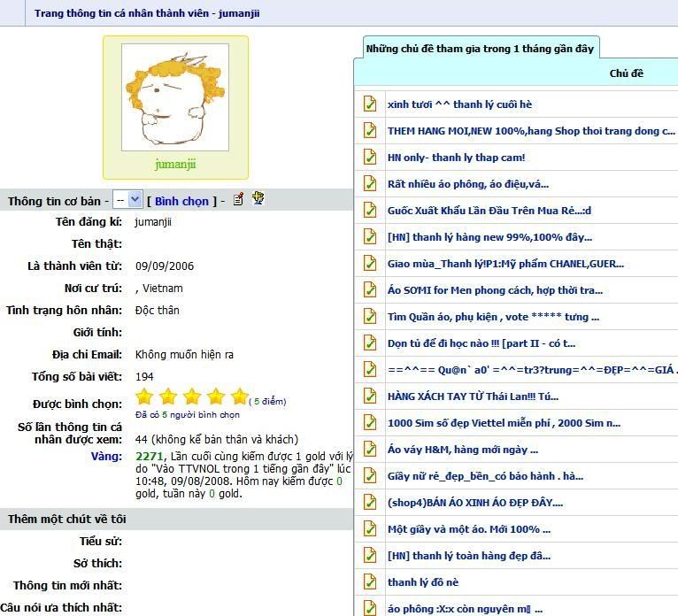Open topic 'Giao mùa_Thanh lý!P1:Mỹ phẩm CHANEL,GUER...'
This screenshot has height=616, width=678.
coord(505,264)
